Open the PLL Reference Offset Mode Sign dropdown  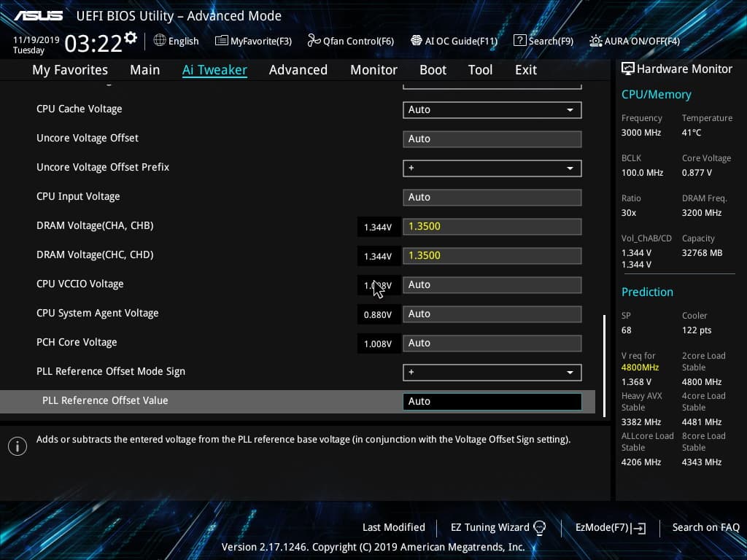(x=492, y=373)
